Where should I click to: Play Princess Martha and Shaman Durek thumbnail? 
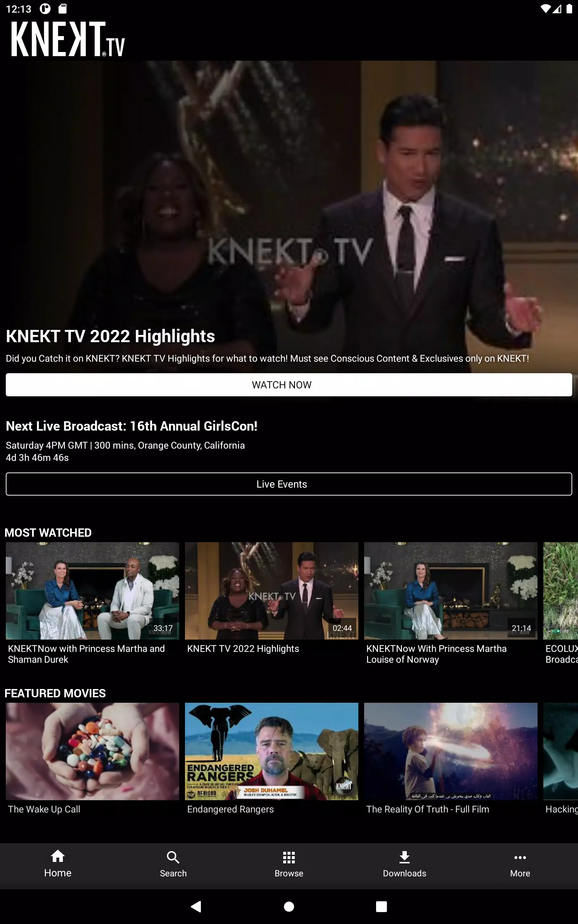pyautogui.click(x=92, y=590)
